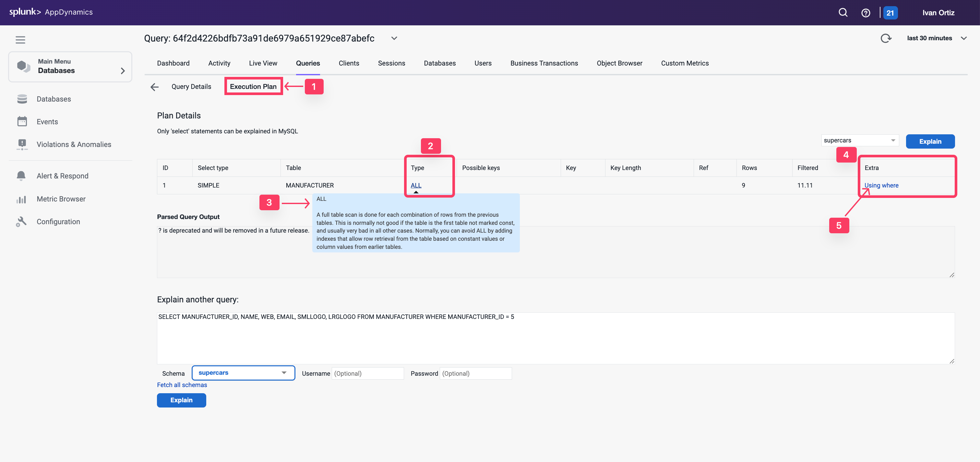Open the Metric Browser sidebar item

click(x=61, y=199)
